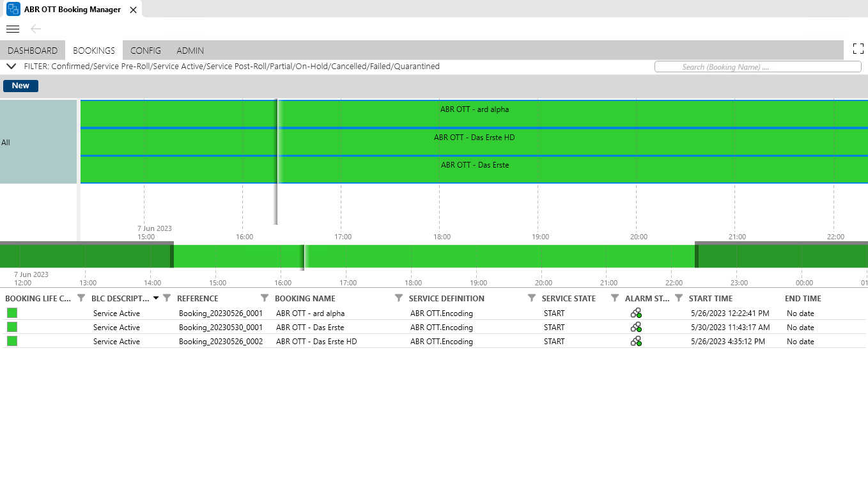Screen dimensions: 868x483
Task: Click the back arrow icon
Action: (36, 29)
